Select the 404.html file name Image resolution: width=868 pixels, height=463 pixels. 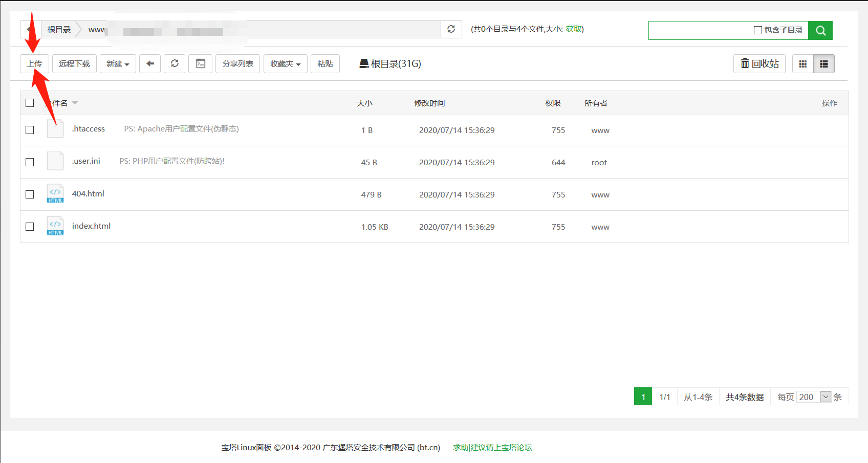tap(88, 193)
